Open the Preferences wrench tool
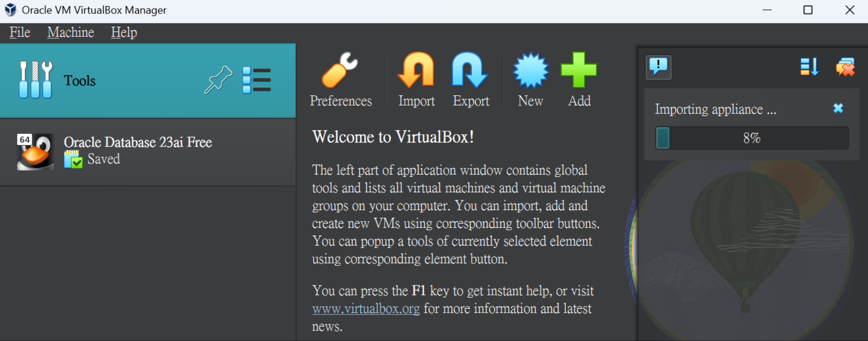This screenshot has height=341, width=868. 340,79
